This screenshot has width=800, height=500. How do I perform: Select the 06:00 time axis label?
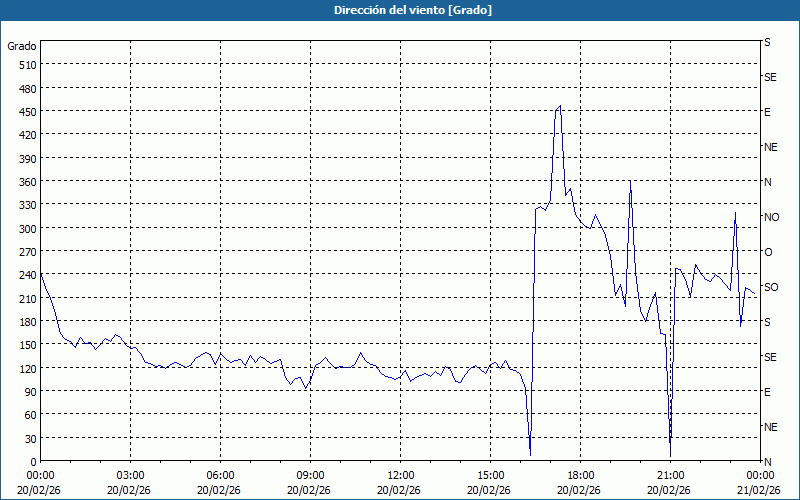tap(220, 476)
